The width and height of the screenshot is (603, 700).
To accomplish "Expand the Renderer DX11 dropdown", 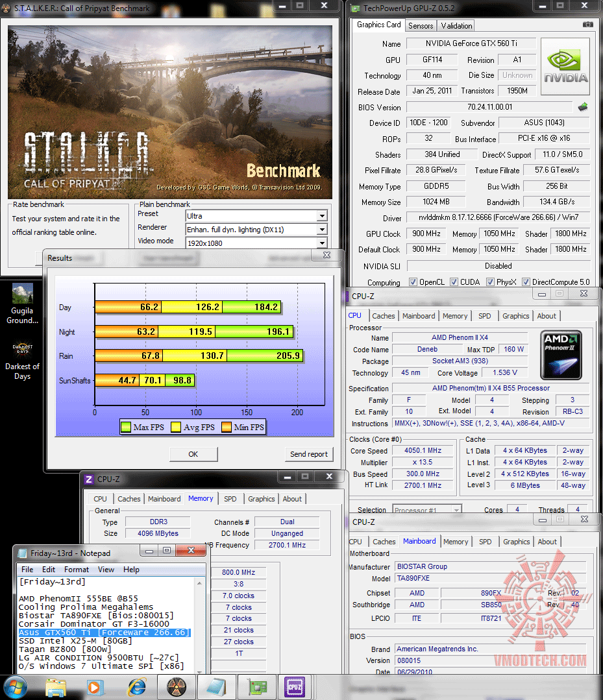I will click(322, 230).
